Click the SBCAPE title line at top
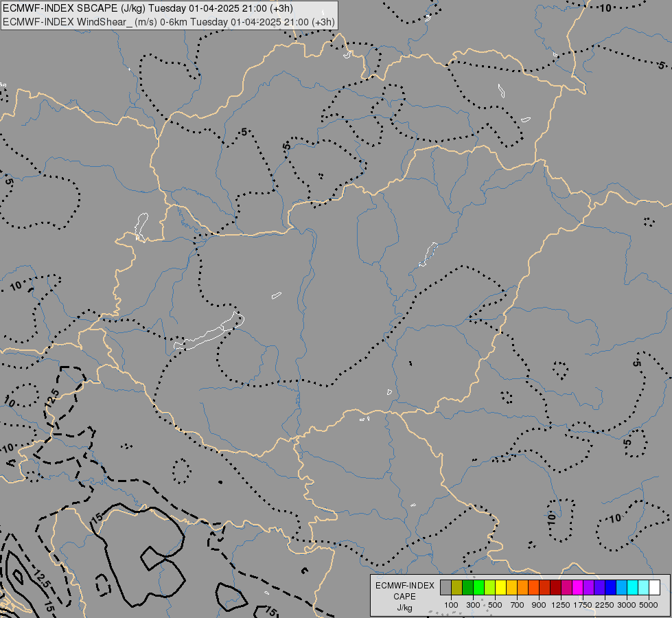 (x=148, y=8)
